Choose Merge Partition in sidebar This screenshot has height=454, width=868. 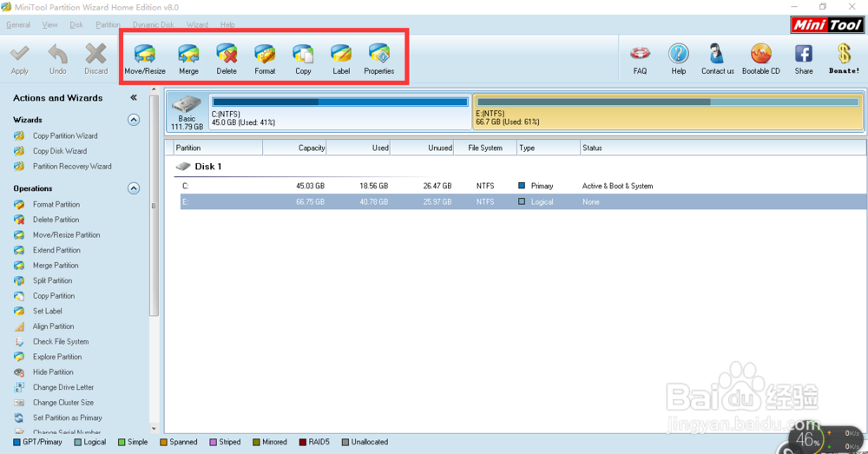[x=56, y=266]
